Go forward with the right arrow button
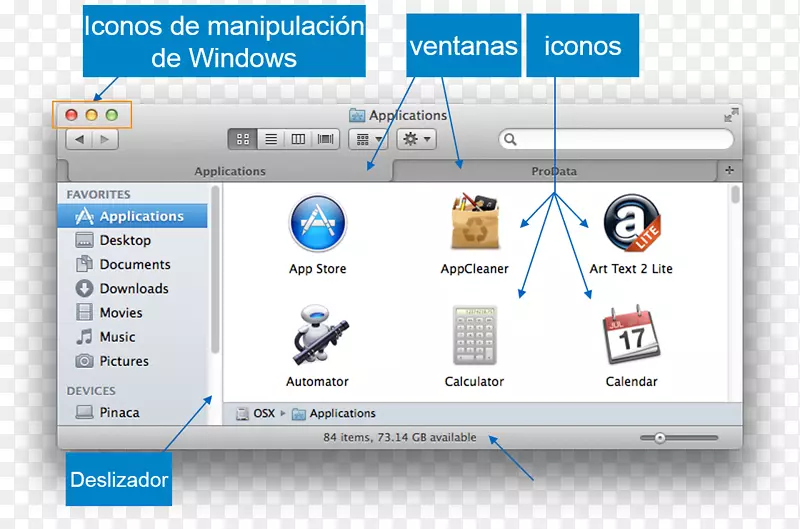 click(x=105, y=139)
